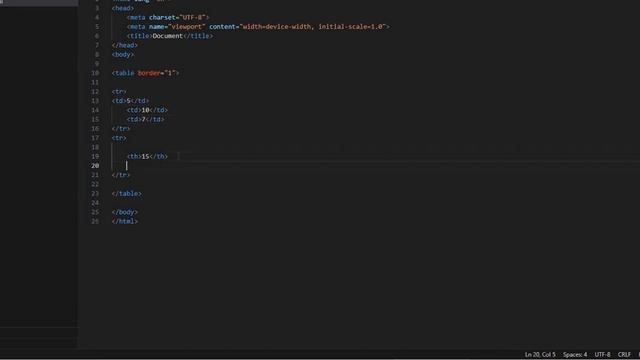This screenshot has width=640, height=360.
Task: Change the UTF-8 encoding in status bar
Action: (602, 355)
